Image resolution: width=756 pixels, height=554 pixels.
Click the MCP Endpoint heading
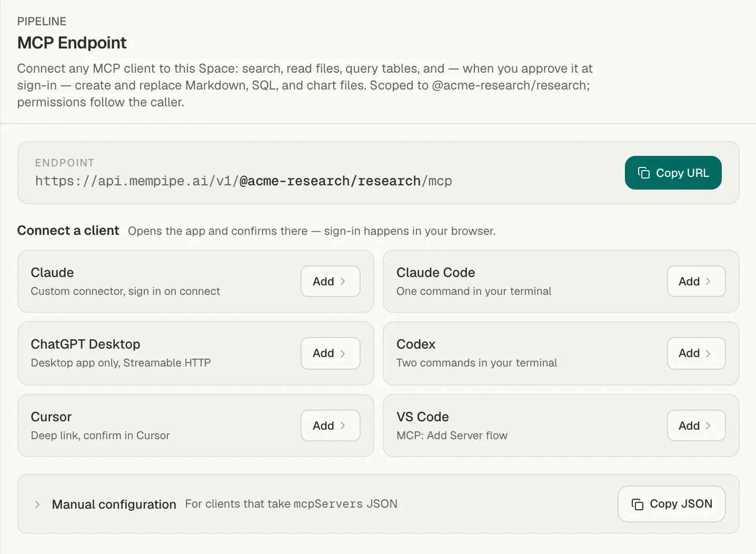[72, 43]
